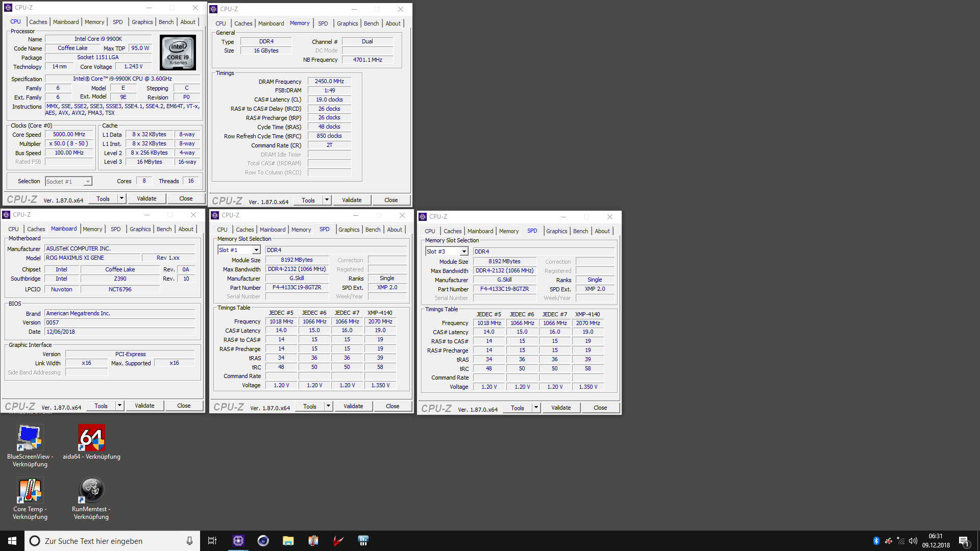Open Core Temp desktop shortcut
Viewport: 980px width, 551px height.
(x=30, y=498)
